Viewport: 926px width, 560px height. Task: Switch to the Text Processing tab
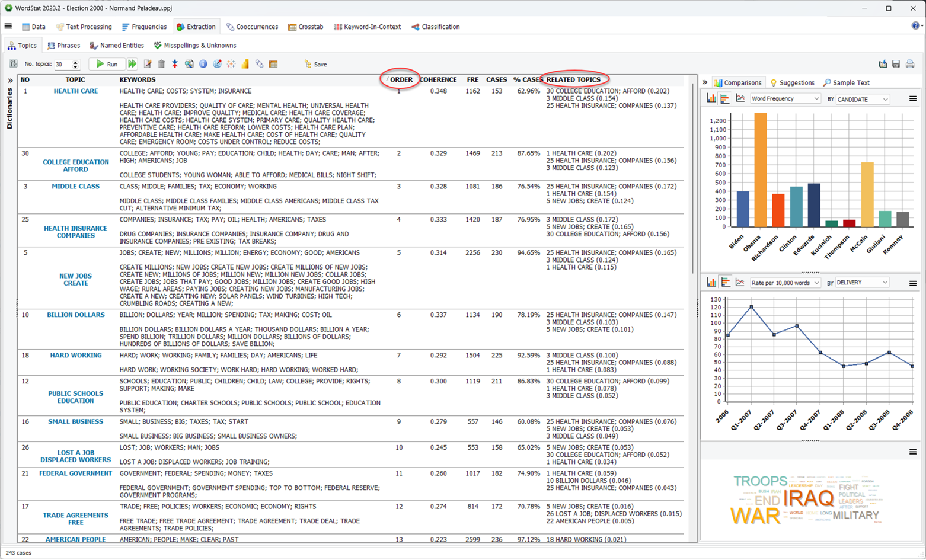click(84, 27)
